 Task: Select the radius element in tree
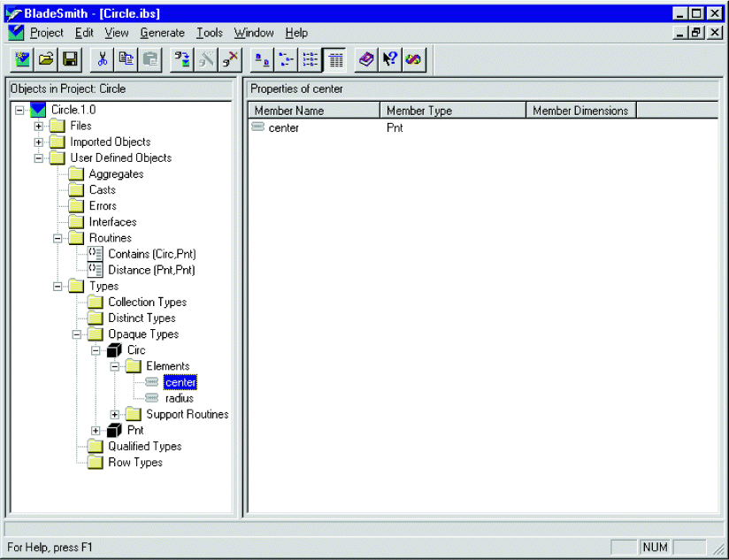[180, 398]
